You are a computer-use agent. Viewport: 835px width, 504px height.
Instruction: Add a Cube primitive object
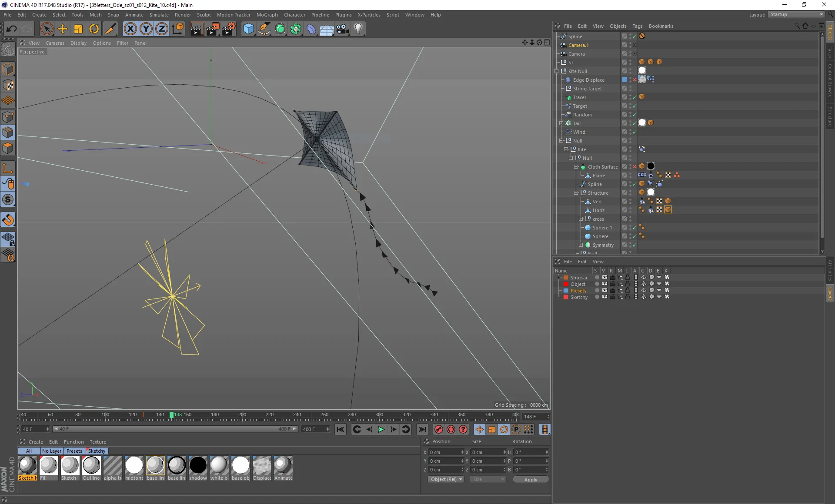pyautogui.click(x=248, y=29)
